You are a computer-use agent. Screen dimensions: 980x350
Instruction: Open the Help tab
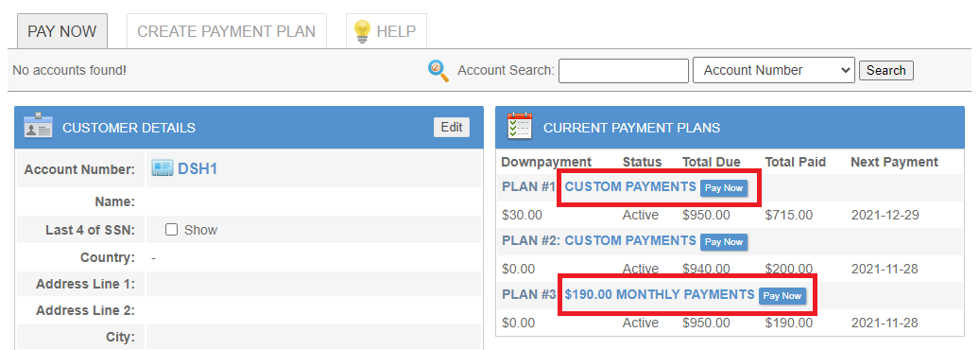pyautogui.click(x=387, y=31)
